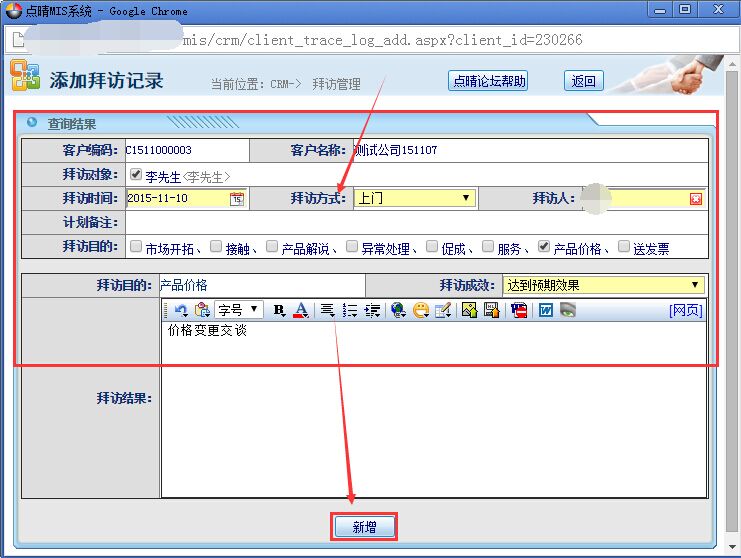Open the 字号 font size dropdown
Viewport: 741px width, 558px height.
pyautogui.click(x=239, y=310)
